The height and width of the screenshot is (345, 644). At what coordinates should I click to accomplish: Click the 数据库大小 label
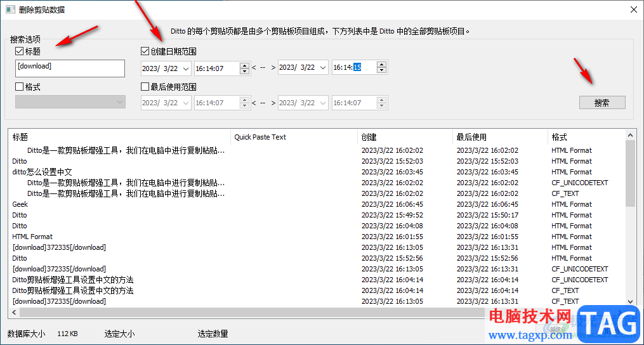point(26,334)
